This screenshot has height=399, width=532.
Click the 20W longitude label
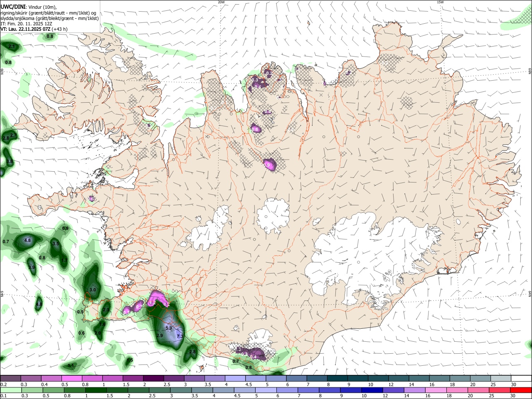221,2
